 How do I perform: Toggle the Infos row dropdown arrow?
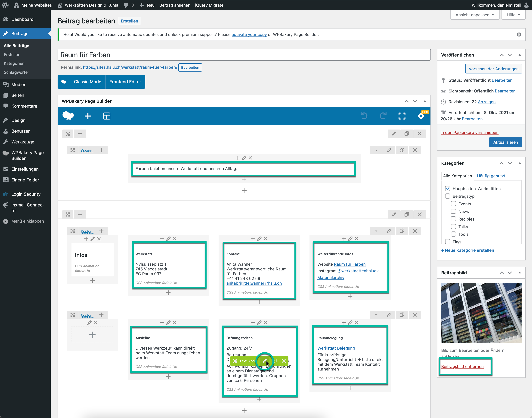[x=376, y=231]
